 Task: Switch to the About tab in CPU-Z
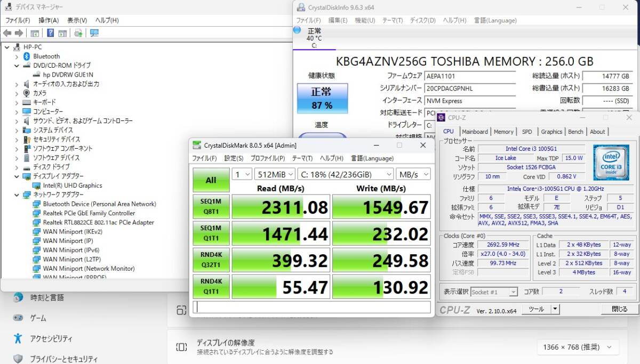point(597,132)
